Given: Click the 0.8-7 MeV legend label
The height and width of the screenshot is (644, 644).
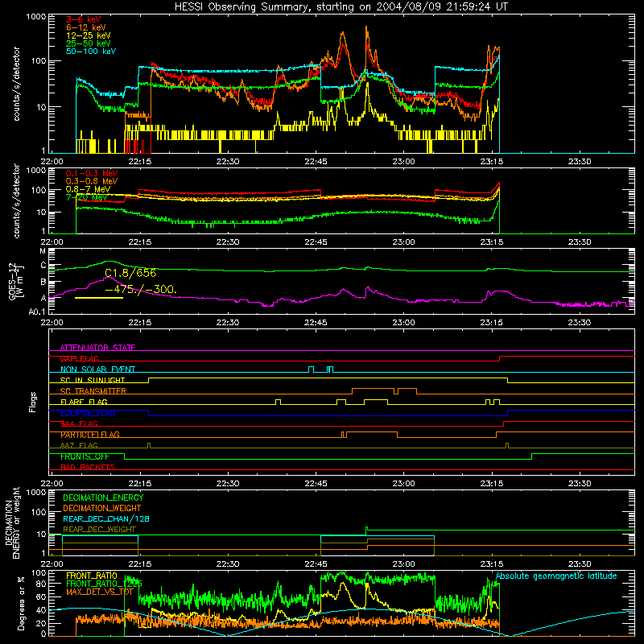Looking at the screenshot, I should tap(88, 189).
